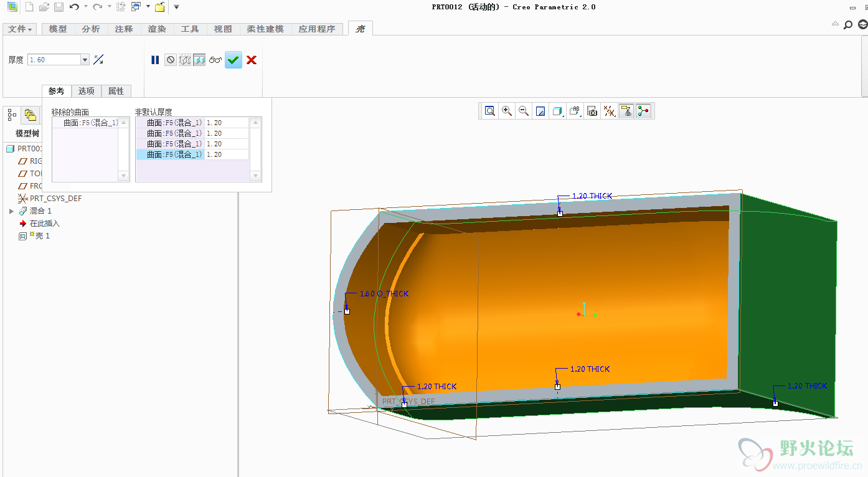Pause the shell feature tool

click(155, 60)
